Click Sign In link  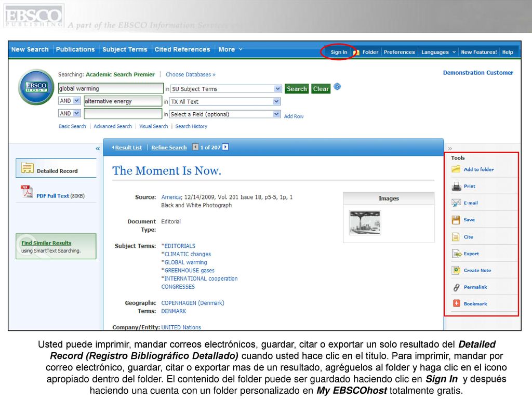coord(339,52)
